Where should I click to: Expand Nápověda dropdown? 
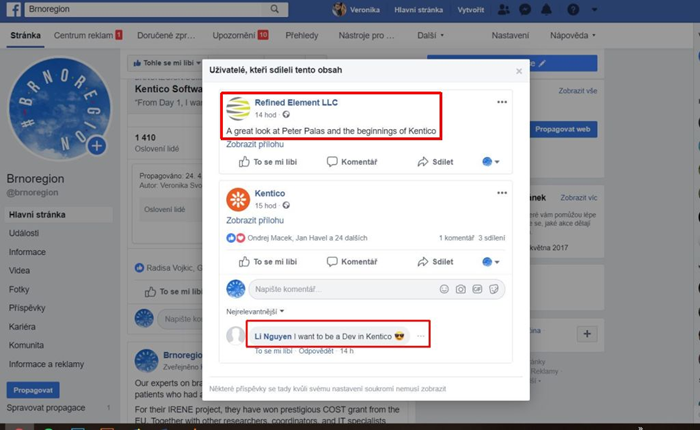pyautogui.click(x=572, y=35)
